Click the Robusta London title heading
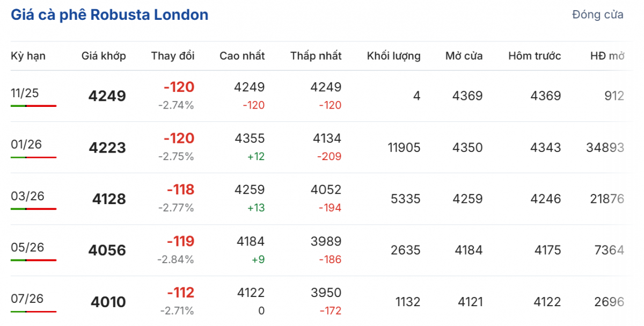This screenshot has width=644, height=326. [109, 15]
